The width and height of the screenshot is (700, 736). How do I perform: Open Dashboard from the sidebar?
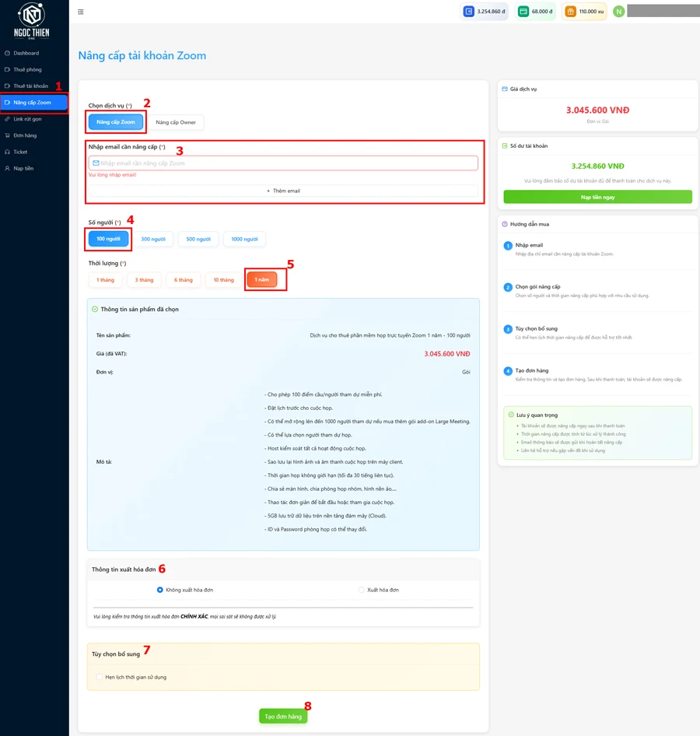pos(26,53)
